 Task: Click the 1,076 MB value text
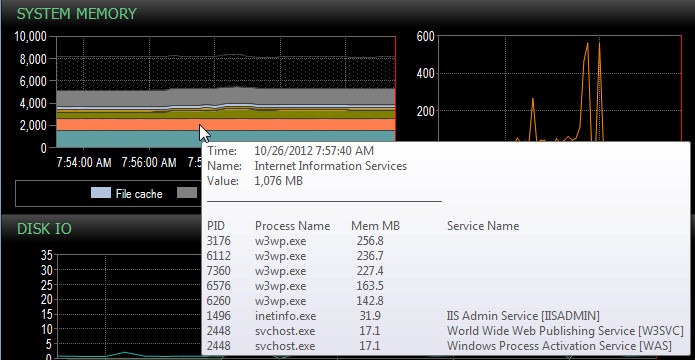[279, 181]
